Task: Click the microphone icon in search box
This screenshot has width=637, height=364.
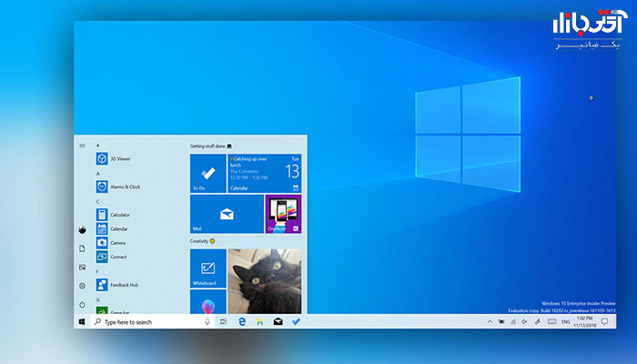Action: click(207, 322)
